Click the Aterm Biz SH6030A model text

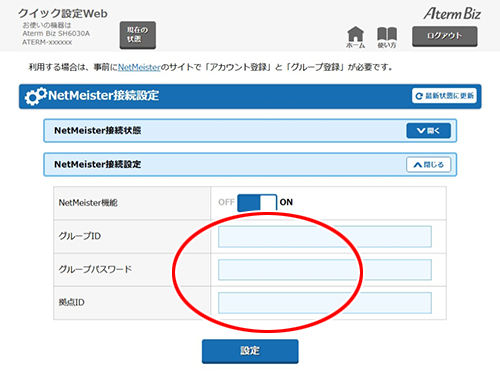56,34
